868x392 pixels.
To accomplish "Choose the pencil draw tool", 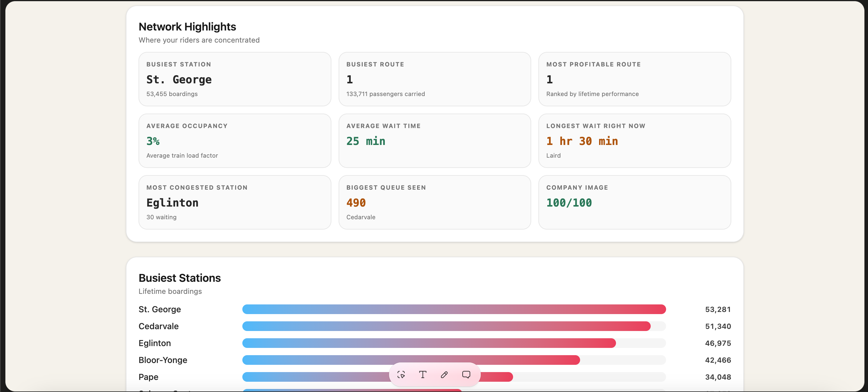I will 444,374.
